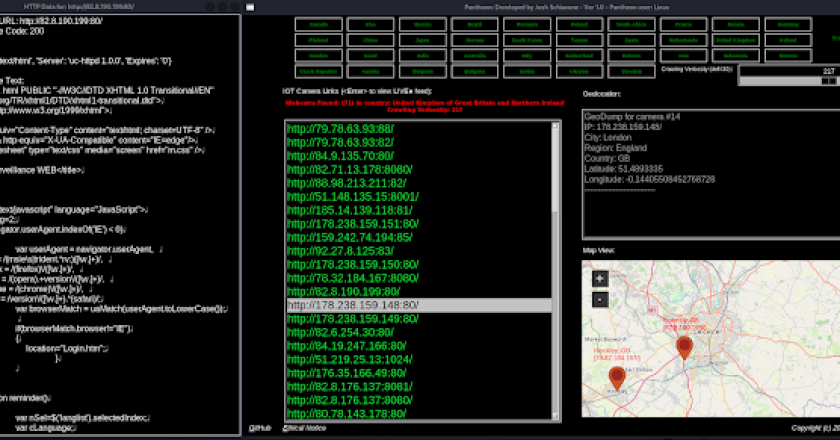
Task: Click the upper red map marker
Action: [x=684, y=347]
